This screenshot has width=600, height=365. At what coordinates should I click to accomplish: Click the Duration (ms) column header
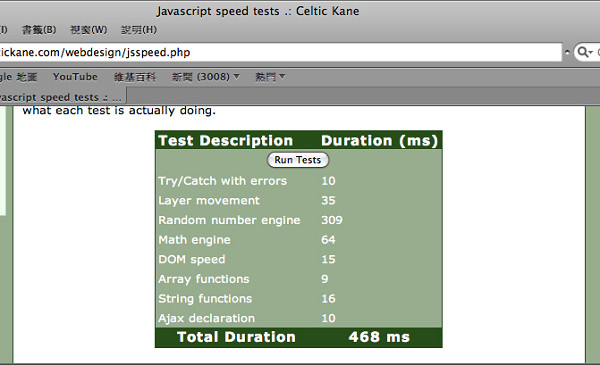[x=379, y=140]
